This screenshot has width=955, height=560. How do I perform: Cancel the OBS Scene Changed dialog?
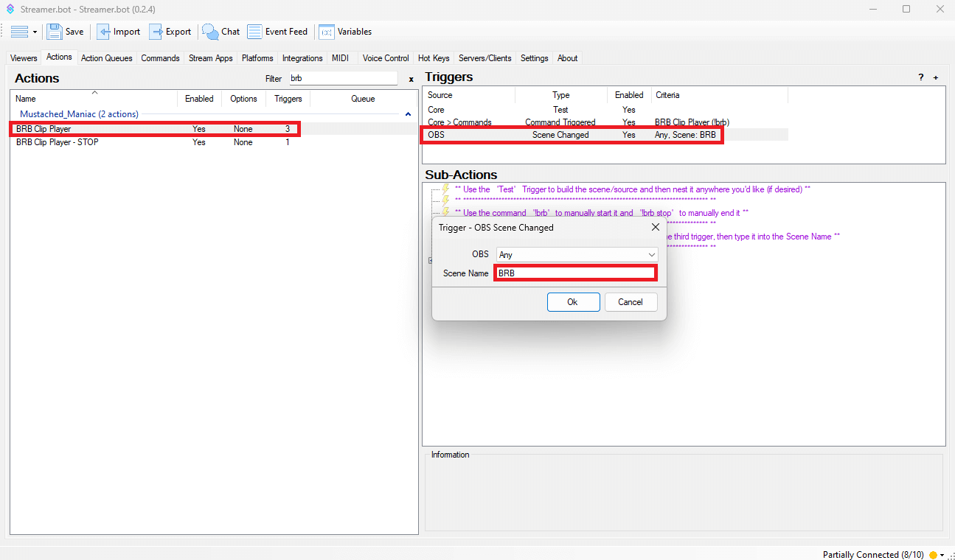pos(630,302)
